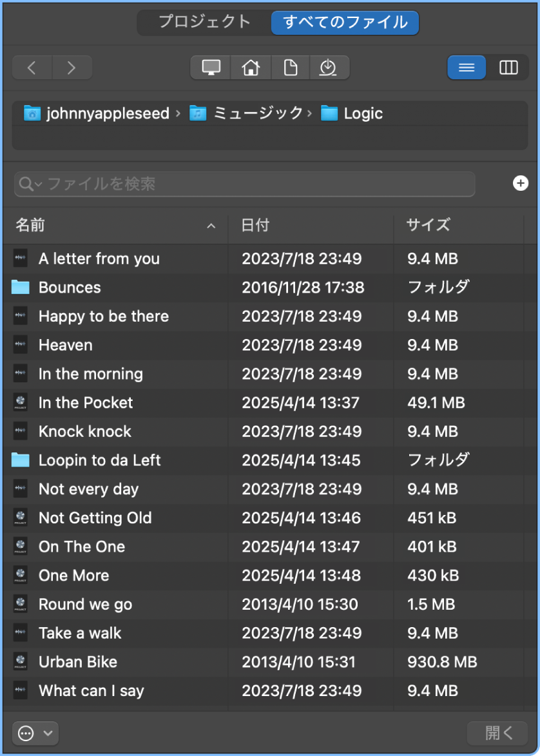Open Recents via the clock icon
Viewport: 540px width, 756px height.
click(x=330, y=67)
